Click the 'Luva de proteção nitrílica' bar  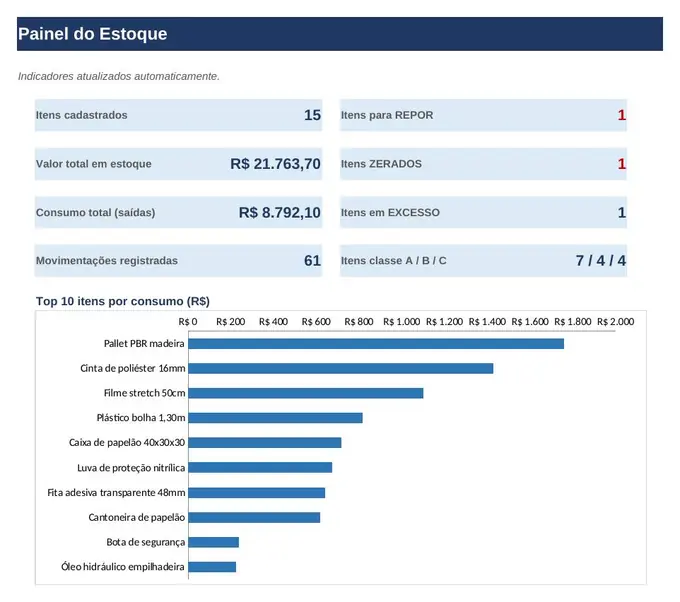[x=260, y=468]
